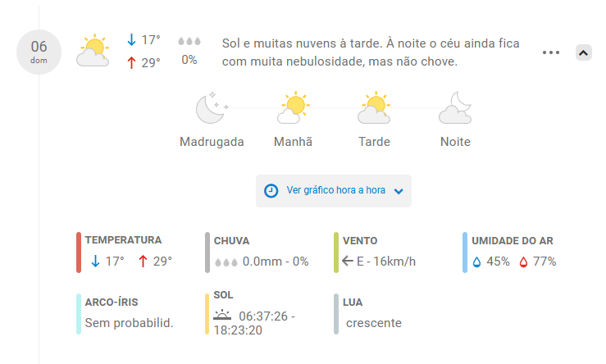Click the rain drops probability icon
Viewport: 606px width, 364px height.
tap(189, 41)
